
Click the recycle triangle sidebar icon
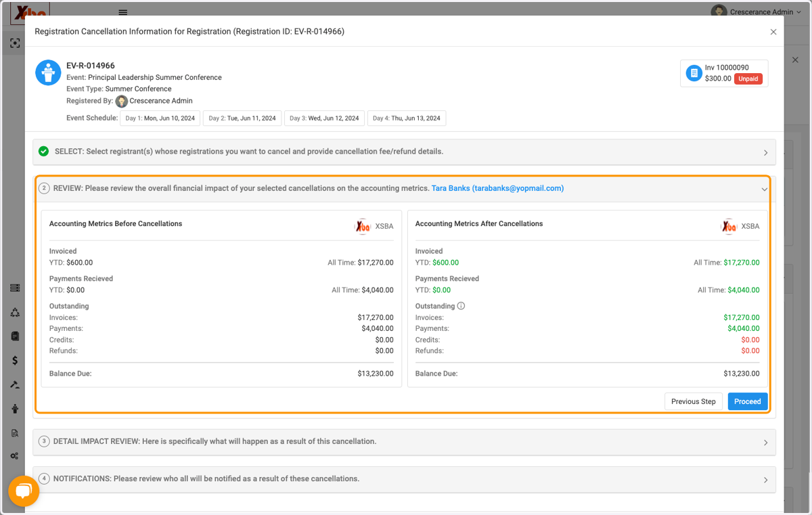point(15,313)
